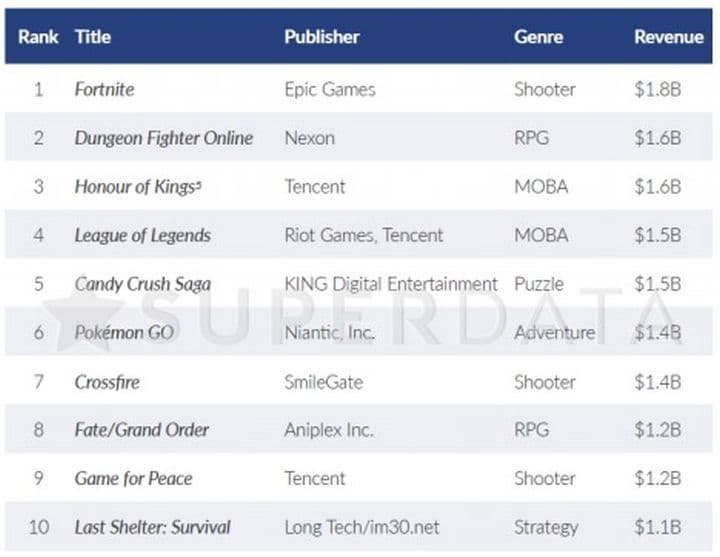The image size is (720, 557).
Task: Select the Pokémon GO title
Action: pyautogui.click(x=125, y=333)
